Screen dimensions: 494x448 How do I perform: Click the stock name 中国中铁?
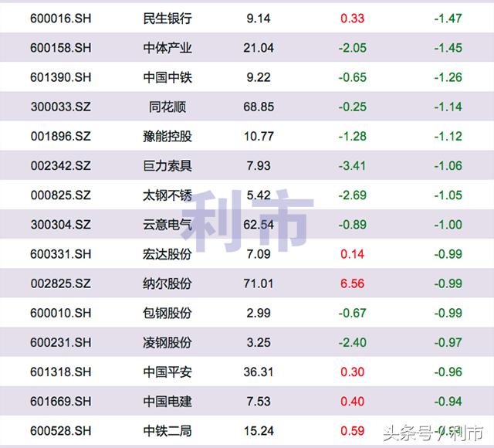pyautogui.click(x=167, y=77)
